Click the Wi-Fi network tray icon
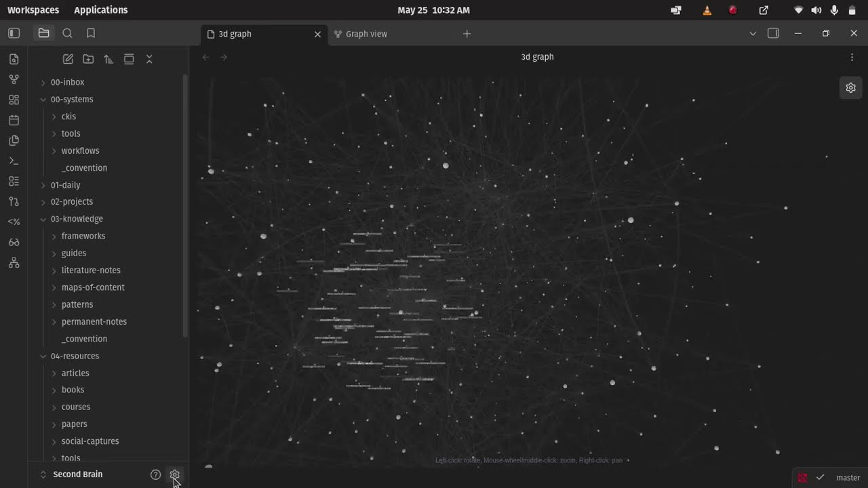 click(798, 10)
